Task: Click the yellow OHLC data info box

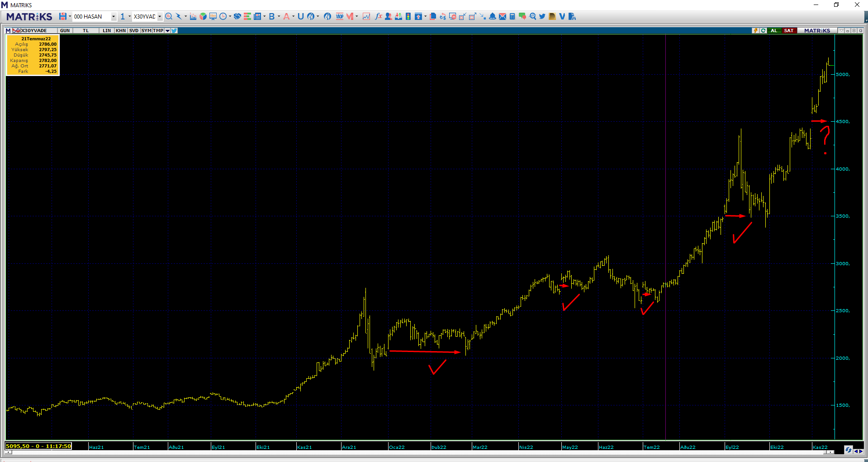Action: pos(33,55)
